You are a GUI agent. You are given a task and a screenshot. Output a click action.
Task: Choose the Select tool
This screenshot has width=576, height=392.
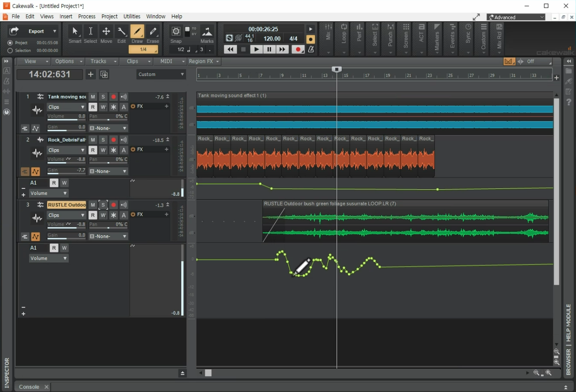pyautogui.click(x=90, y=34)
